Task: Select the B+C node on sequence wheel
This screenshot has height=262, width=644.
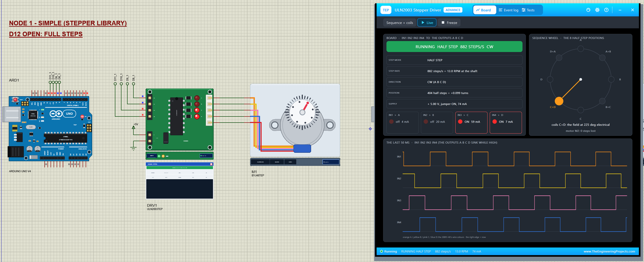Action: pyautogui.click(x=602, y=101)
